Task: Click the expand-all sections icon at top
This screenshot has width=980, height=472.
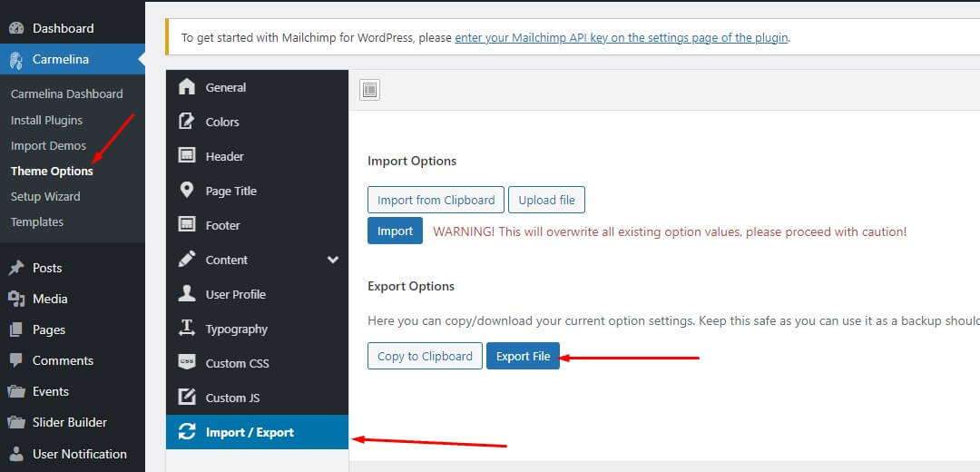Action: click(369, 90)
